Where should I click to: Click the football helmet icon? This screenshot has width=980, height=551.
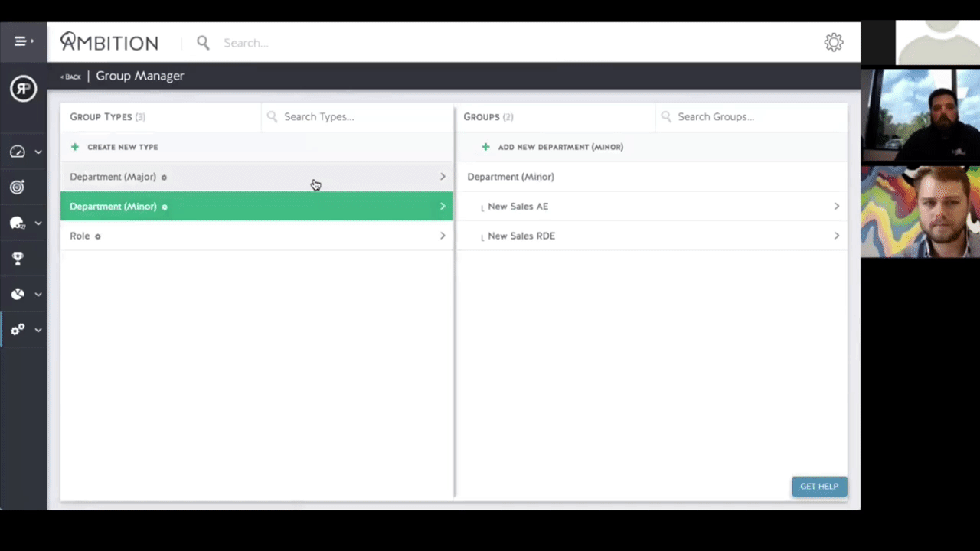[x=18, y=223]
